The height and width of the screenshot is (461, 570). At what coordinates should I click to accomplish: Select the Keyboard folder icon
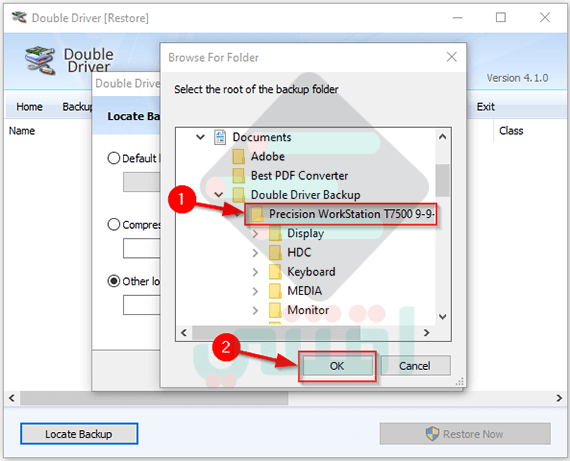point(275,272)
